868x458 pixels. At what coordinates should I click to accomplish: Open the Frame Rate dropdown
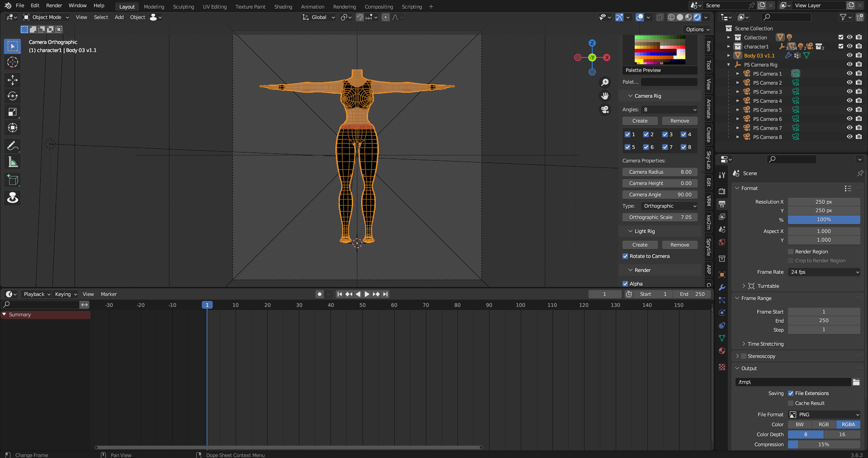[824, 272]
